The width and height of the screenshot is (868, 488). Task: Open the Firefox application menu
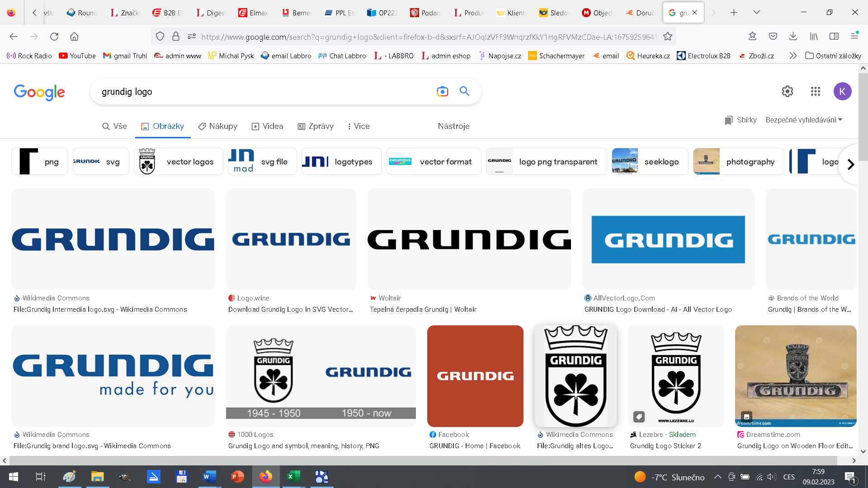click(854, 37)
